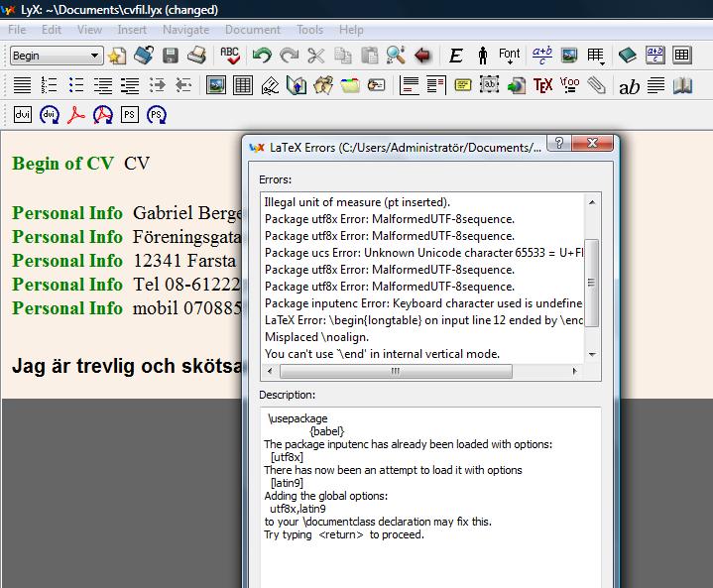Open the Tools menu
Image resolution: width=713 pixels, height=588 pixels.
[x=309, y=30]
